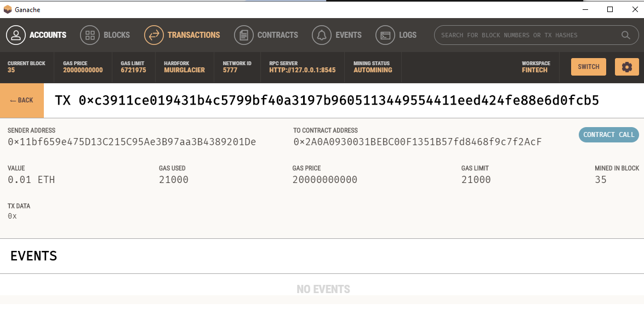Click the Transactions arrows icon
The height and width of the screenshot is (315, 644).
point(154,35)
